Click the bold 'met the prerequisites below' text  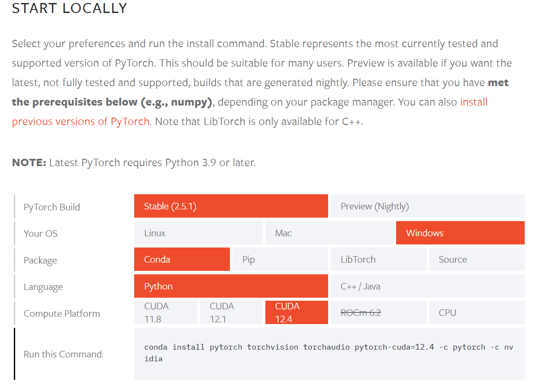260,92
